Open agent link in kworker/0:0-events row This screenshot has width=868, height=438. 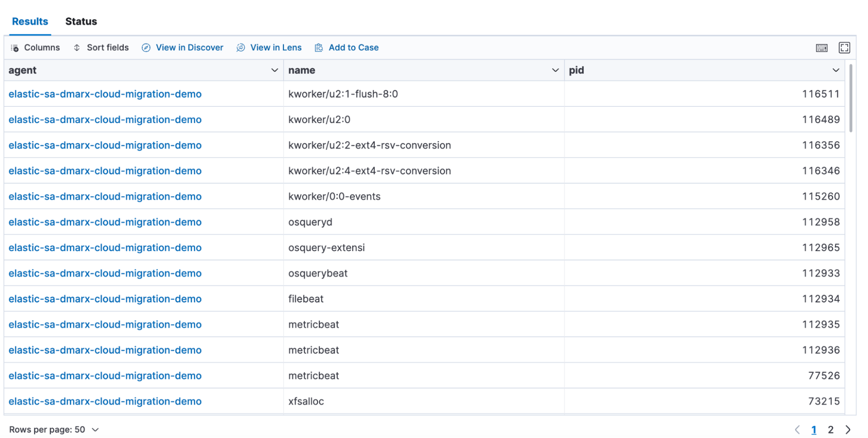tap(105, 196)
